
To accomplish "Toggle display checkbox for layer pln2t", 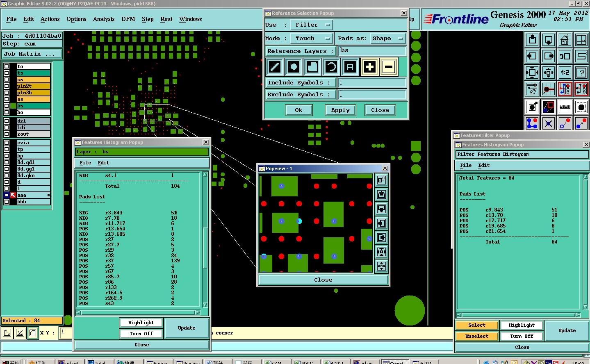I will click(x=7, y=86).
